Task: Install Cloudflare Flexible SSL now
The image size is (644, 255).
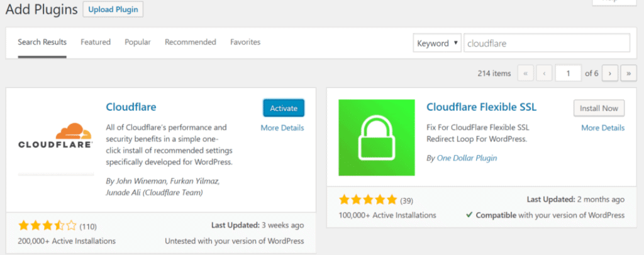Action: click(x=599, y=108)
